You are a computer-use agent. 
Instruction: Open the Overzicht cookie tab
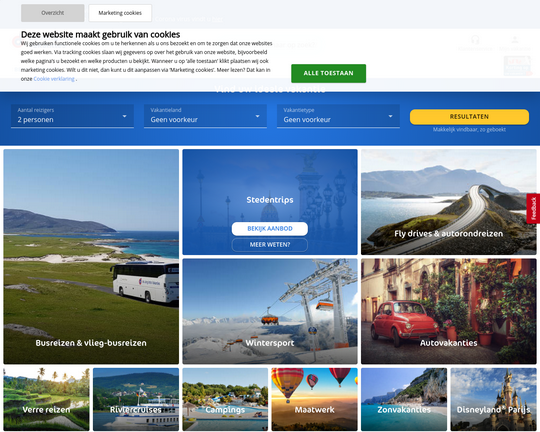tap(53, 13)
